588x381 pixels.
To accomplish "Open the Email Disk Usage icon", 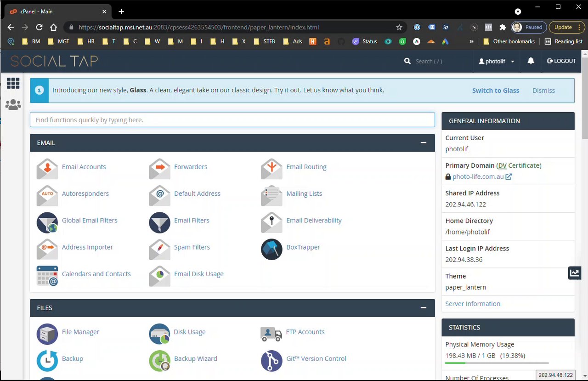I will point(159,276).
